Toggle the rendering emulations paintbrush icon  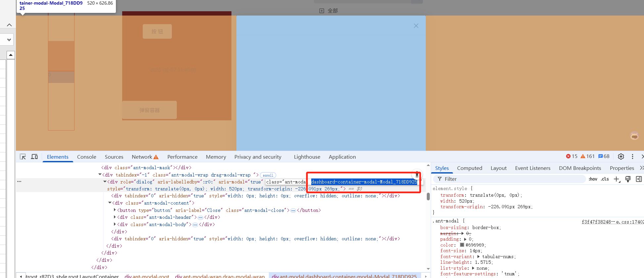click(x=628, y=179)
